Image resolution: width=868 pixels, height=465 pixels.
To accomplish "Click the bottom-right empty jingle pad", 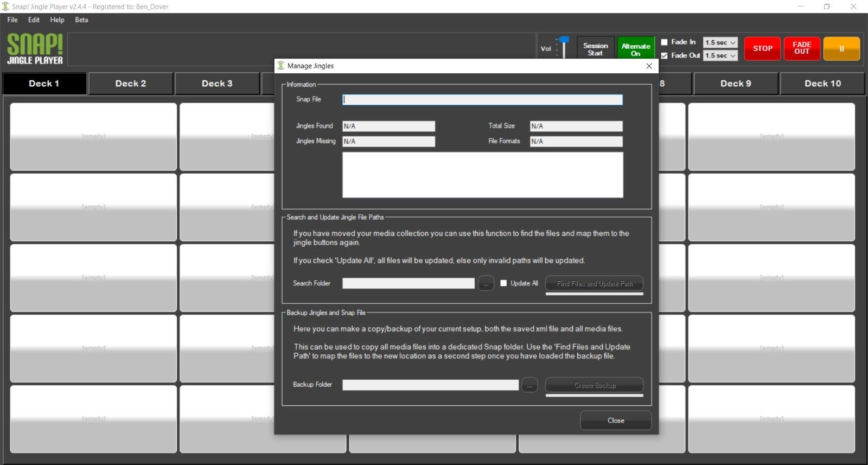I will (x=771, y=419).
